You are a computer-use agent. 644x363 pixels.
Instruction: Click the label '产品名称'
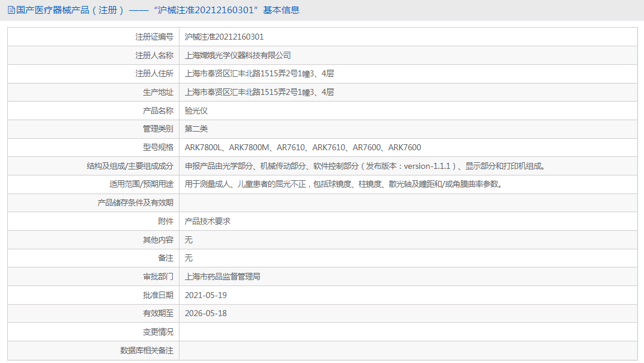click(158, 111)
